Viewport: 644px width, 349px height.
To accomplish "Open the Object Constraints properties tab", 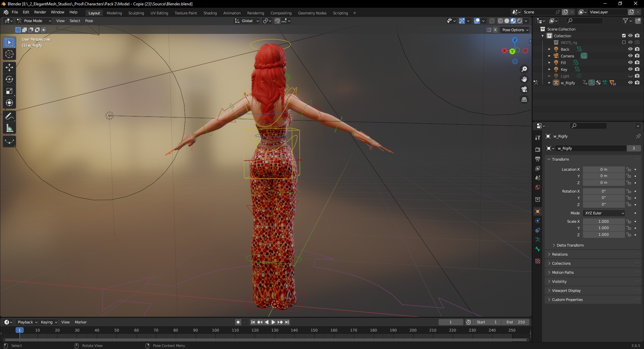I will click(x=538, y=230).
